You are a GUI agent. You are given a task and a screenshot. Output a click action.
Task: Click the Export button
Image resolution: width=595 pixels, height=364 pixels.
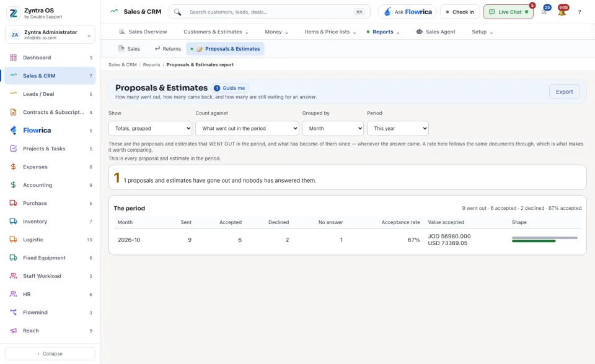point(564,92)
